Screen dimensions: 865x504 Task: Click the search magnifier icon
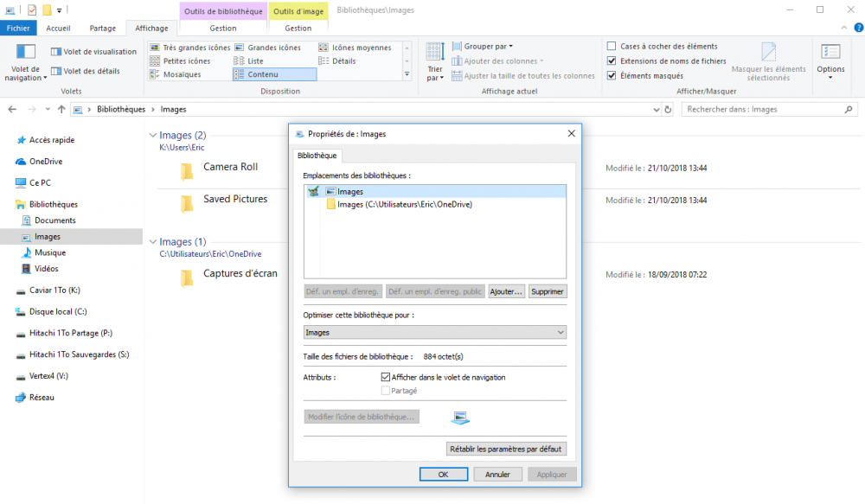click(849, 109)
